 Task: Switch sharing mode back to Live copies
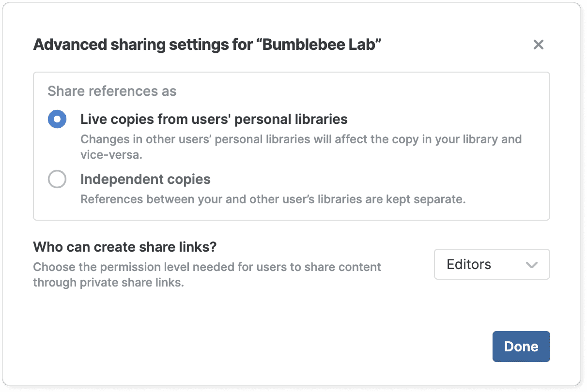57,119
